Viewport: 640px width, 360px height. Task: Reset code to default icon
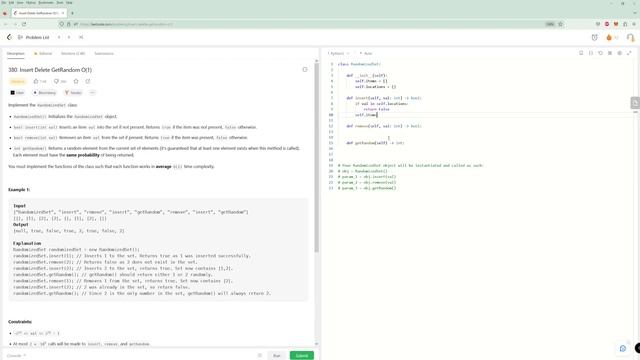(x=600, y=53)
